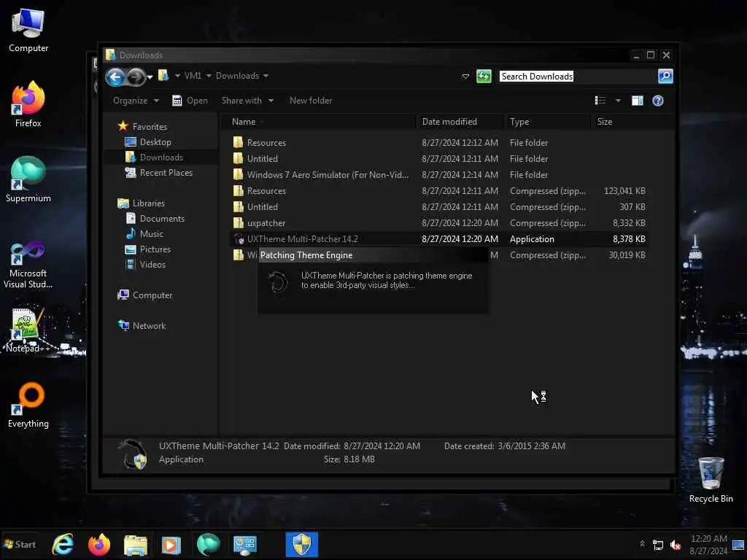747x560 pixels.
Task: Click the search magnifier button
Action: pyautogui.click(x=665, y=76)
